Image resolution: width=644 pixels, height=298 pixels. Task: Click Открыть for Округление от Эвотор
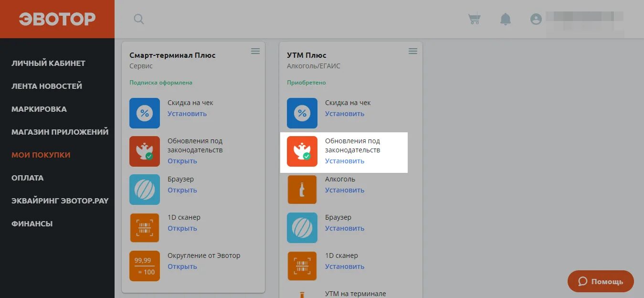click(182, 266)
